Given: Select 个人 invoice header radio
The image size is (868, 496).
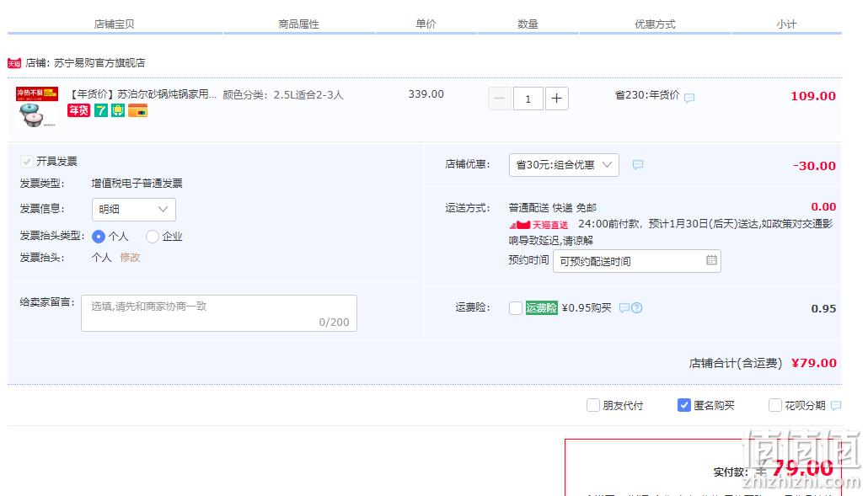Looking at the screenshot, I should pyautogui.click(x=99, y=237).
